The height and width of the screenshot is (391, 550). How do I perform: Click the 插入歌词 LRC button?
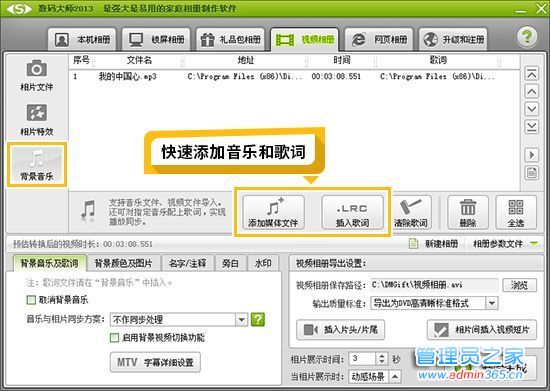[352, 212]
